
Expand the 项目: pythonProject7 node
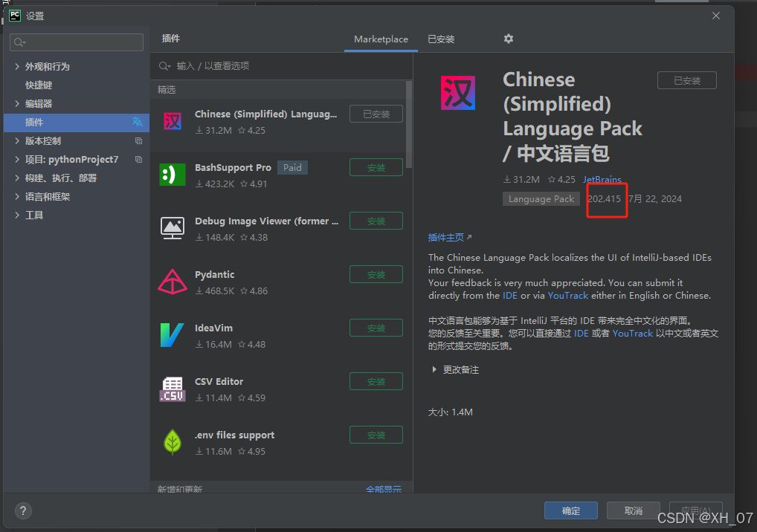pyautogui.click(x=17, y=159)
